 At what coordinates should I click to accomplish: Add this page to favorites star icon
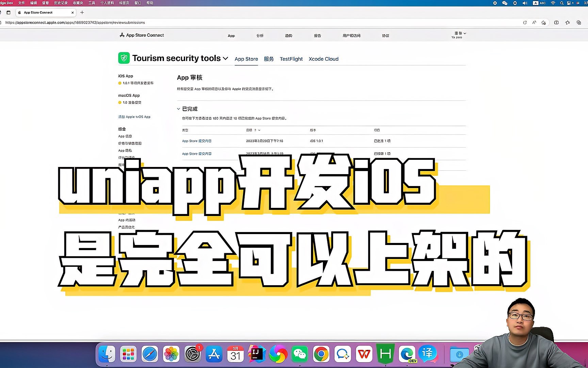(544, 22)
